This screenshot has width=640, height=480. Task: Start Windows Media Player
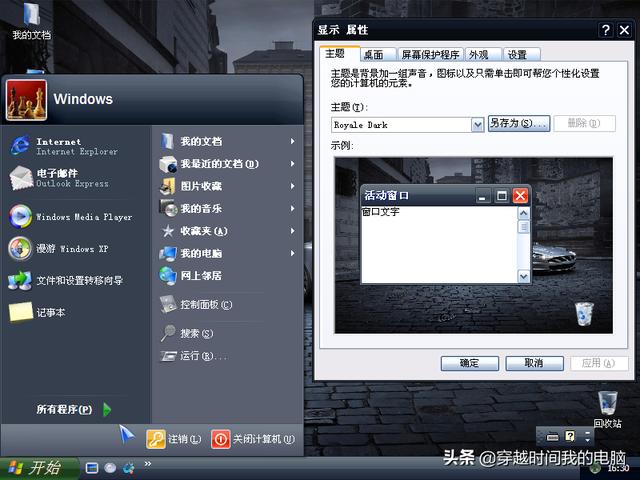click(x=20, y=216)
